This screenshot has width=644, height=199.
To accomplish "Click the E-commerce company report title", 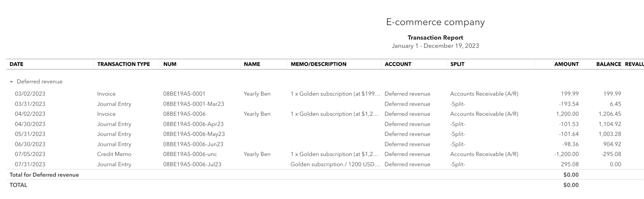I will point(435,22).
